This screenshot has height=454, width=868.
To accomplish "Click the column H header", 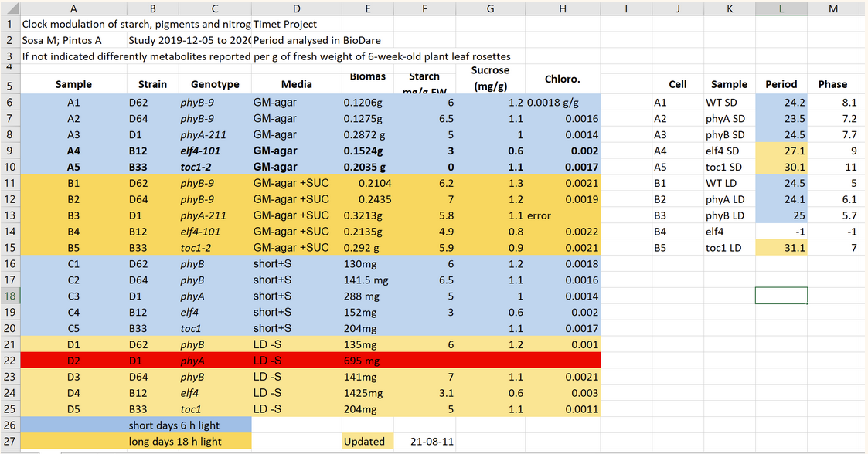I will [x=562, y=8].
